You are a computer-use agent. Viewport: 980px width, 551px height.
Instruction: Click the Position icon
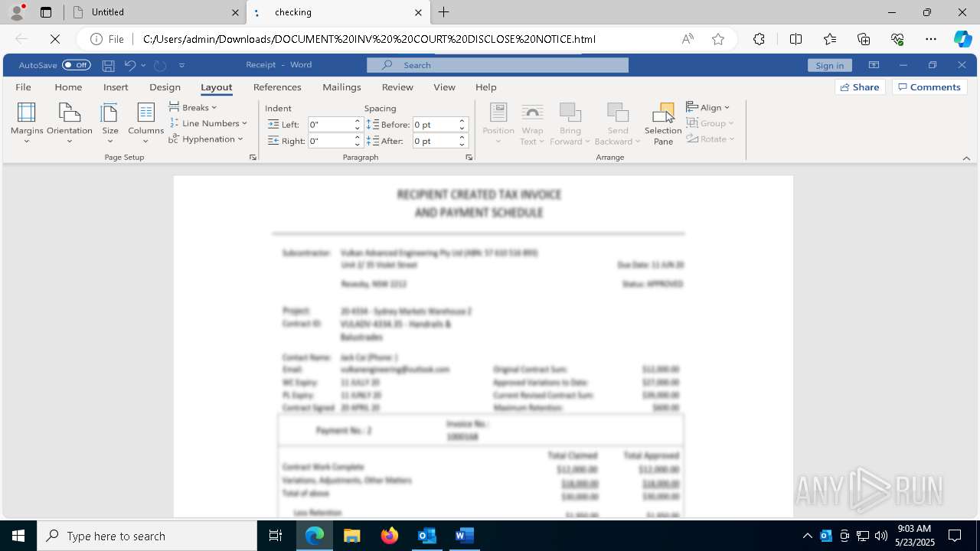498,112
